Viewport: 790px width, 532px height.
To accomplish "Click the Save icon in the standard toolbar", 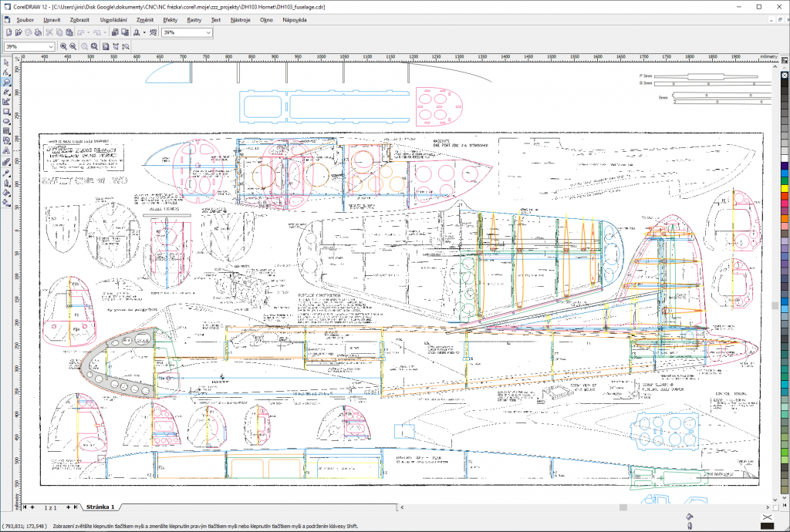I will [x=29, y=32].
